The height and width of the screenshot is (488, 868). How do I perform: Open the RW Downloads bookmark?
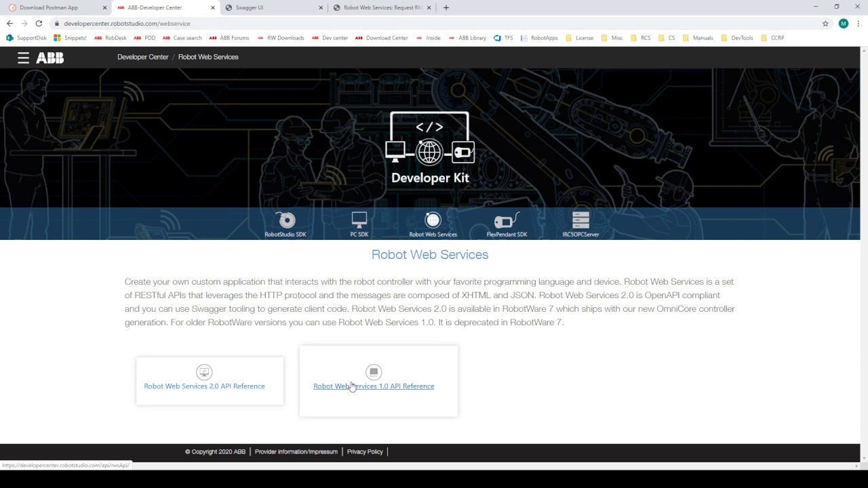click(281, 38)
